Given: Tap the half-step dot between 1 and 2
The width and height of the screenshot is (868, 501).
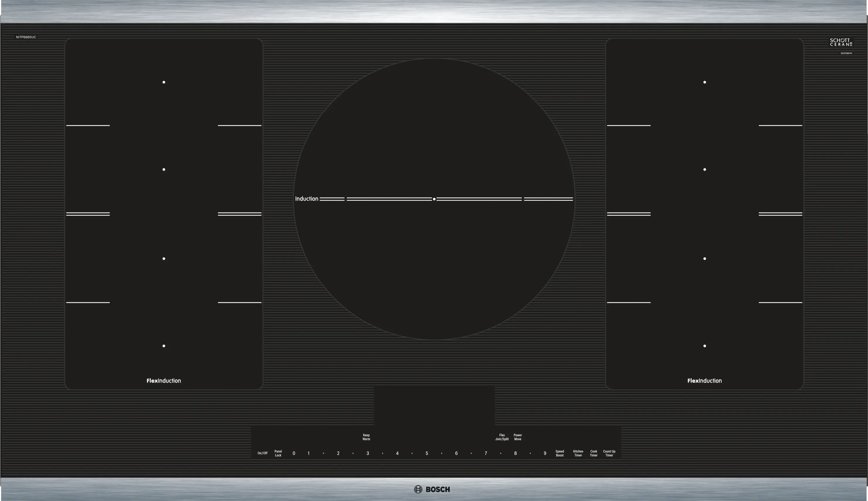Looking at the screenshot, I should tap(323, 453).
